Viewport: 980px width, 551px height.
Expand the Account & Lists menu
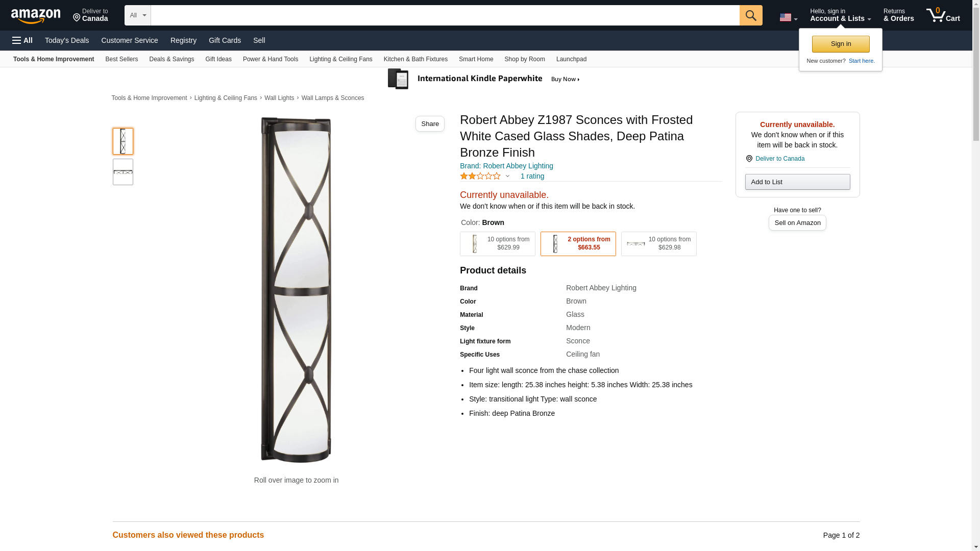click(x=840, y=15)
